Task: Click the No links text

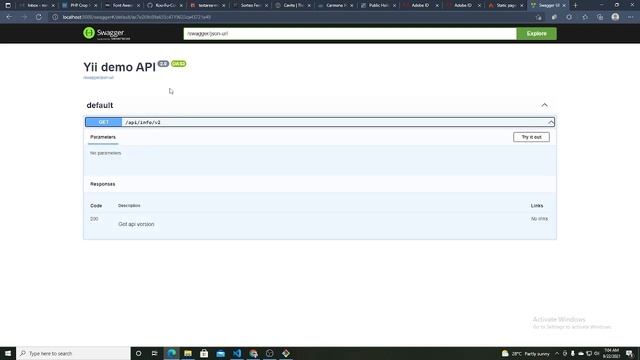Action: (x=539, y=219)
